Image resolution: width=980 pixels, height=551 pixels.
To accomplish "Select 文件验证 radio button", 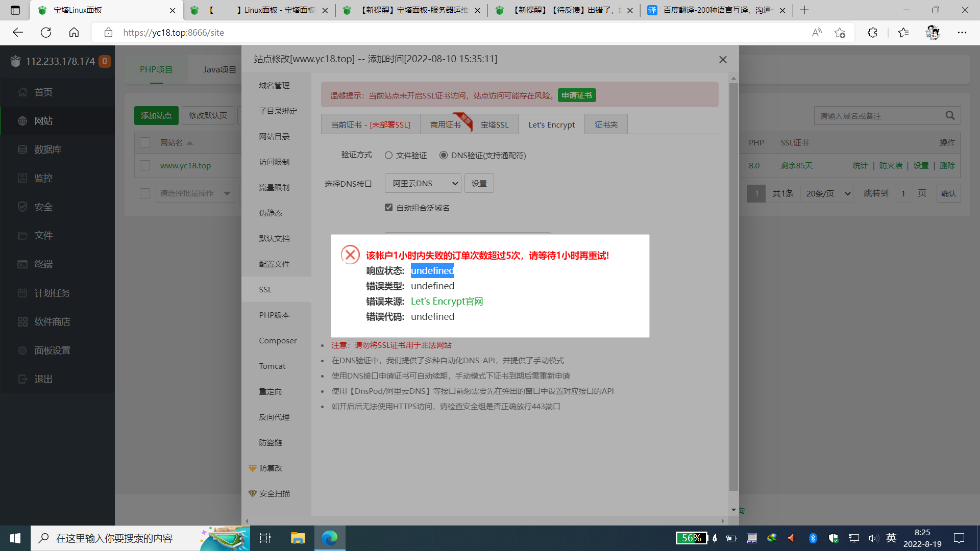I will pyautogui.click(x=389, y=155).
